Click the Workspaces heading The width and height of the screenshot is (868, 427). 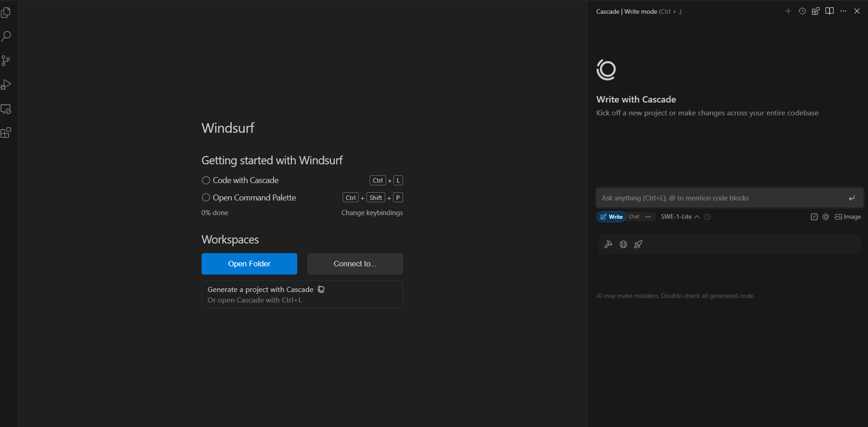[230, 239]
